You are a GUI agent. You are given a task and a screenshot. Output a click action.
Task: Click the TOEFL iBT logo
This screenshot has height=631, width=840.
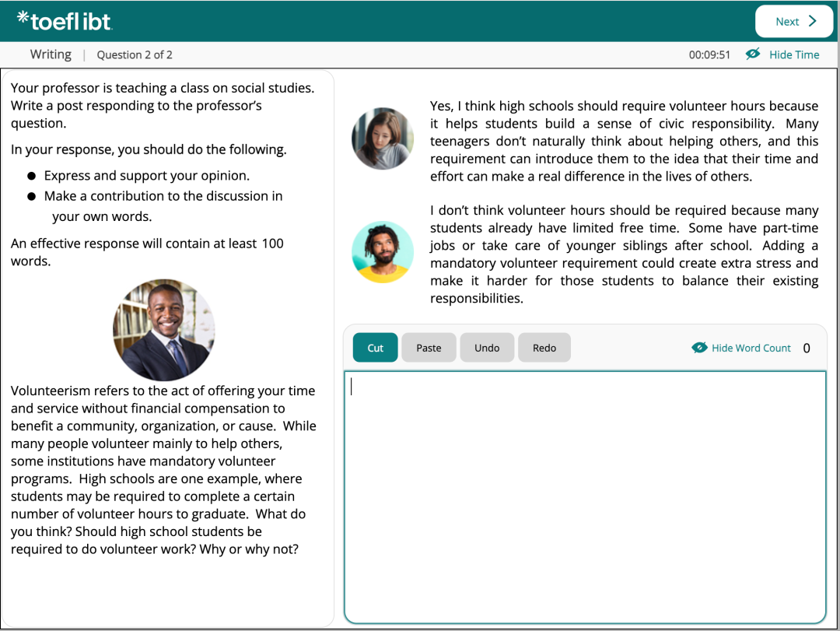tap(65, 20)
